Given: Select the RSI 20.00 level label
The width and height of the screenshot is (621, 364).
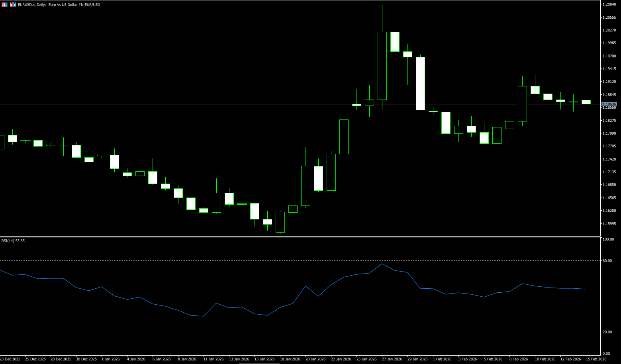Looking at the screenshot, I should click(x=607, y=332).
